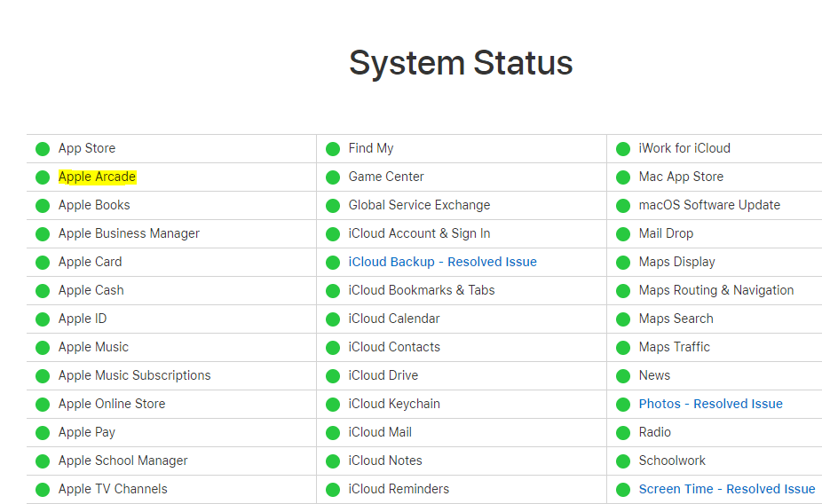Click the iCloud Drive label
The height and width of the screenshot is (504, 822).
383,375
